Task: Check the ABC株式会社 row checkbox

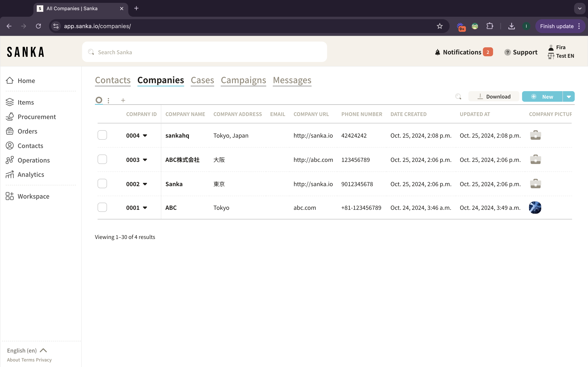Action: 102,159
